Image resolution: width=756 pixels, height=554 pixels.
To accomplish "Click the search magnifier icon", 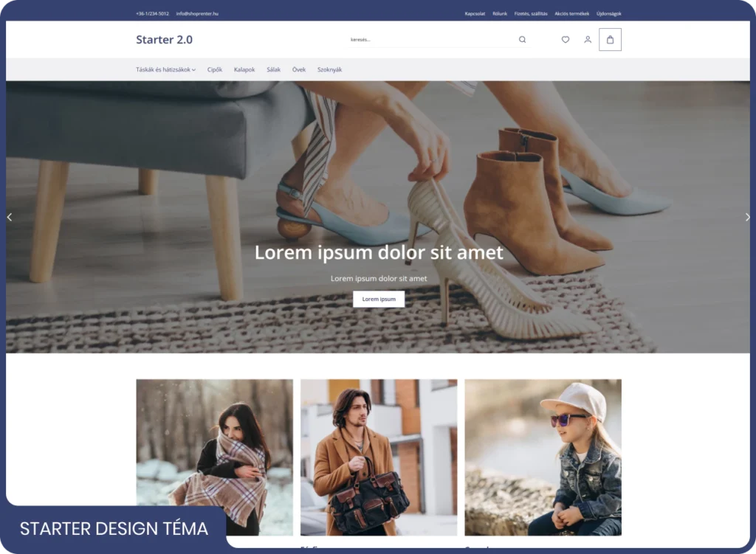I will click(x=522, y=40).
